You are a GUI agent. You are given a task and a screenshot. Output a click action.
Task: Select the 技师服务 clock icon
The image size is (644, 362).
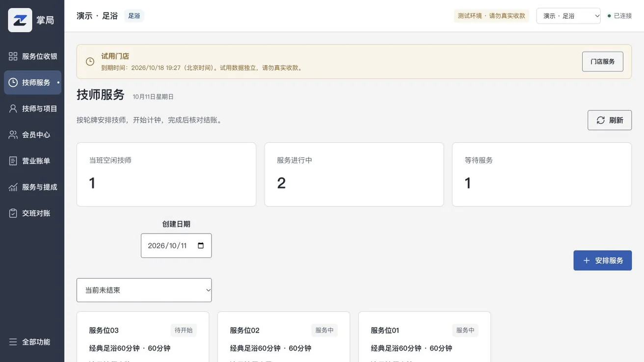click(x=13, y=82)
